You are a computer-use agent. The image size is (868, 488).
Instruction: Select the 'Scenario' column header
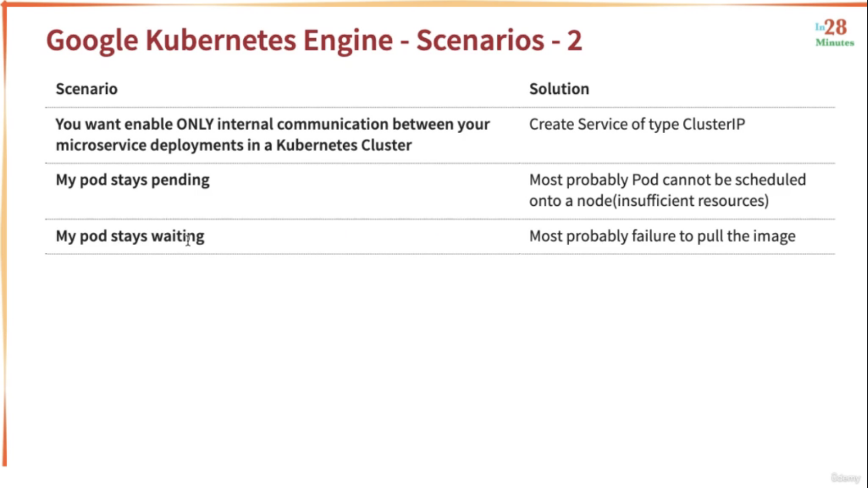pos(87,89)
